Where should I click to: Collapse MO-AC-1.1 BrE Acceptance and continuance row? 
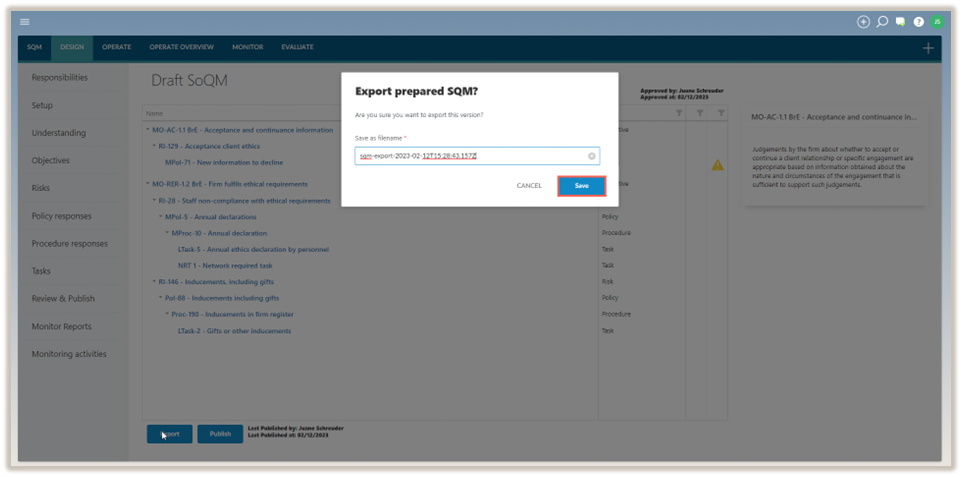click(x=148, y=130)
